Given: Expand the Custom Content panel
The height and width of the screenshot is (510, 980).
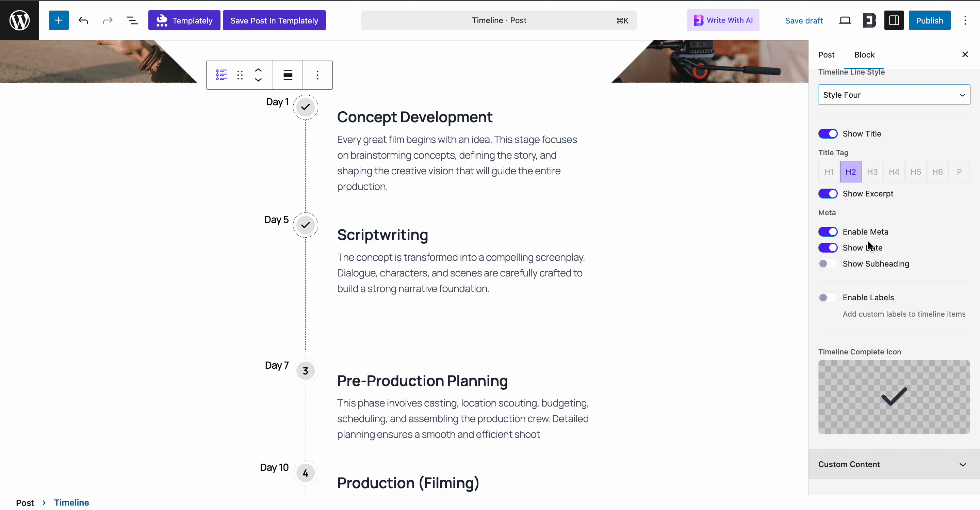Looking at the screenshot, I should [x=894, y=464].
